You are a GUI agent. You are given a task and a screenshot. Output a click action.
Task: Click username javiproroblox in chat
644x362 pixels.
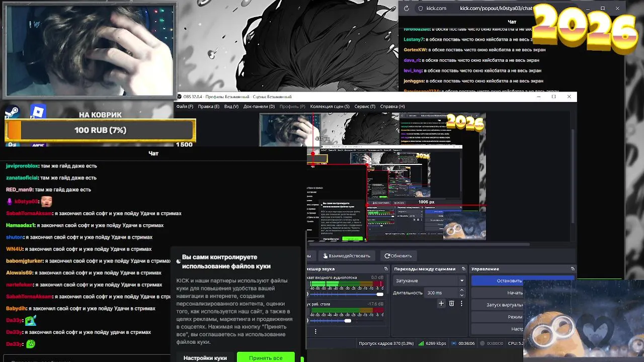pos(22,166)
